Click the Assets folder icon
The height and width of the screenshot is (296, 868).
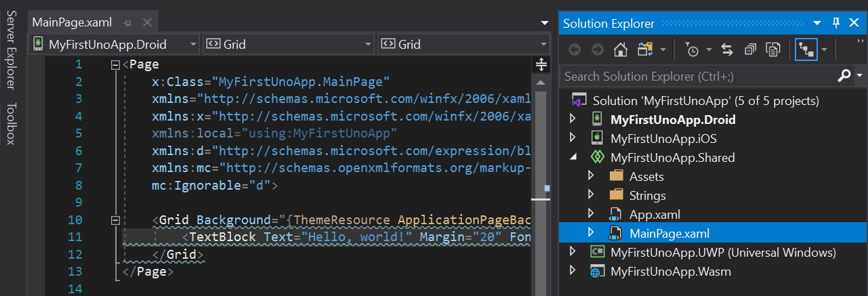pyautogui.click(x=616, y=176)
